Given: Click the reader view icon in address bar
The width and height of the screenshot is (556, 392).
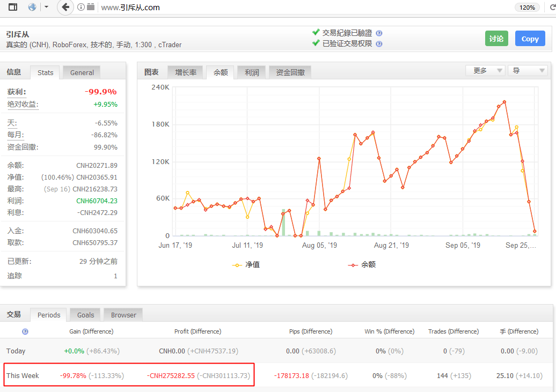Looking at the screenshot, I should (x=91, y=7).
